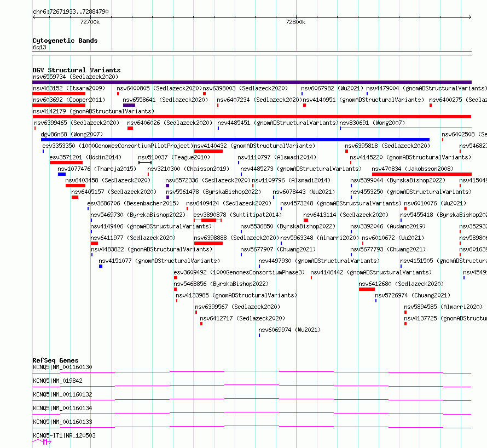Image resolution: width=487 pixels, height=448 pixels.
Task: Click the red nsv470834 variant bar
Action: point(422,174)
